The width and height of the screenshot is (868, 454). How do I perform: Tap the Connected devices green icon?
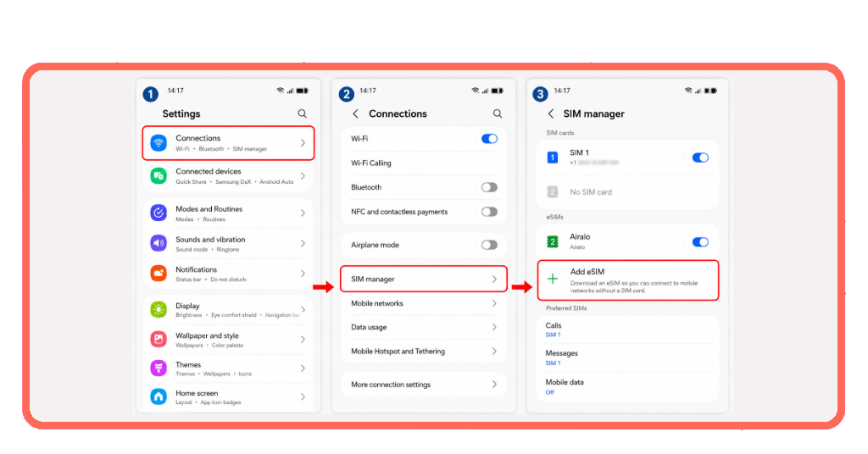(x=159, y=176)
